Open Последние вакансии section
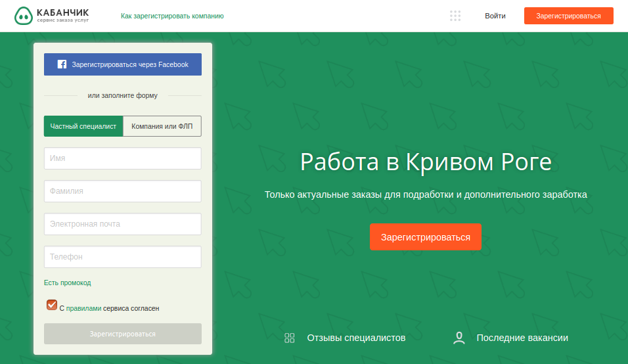The width and height of the screenshot is (628, 364). 522,338
